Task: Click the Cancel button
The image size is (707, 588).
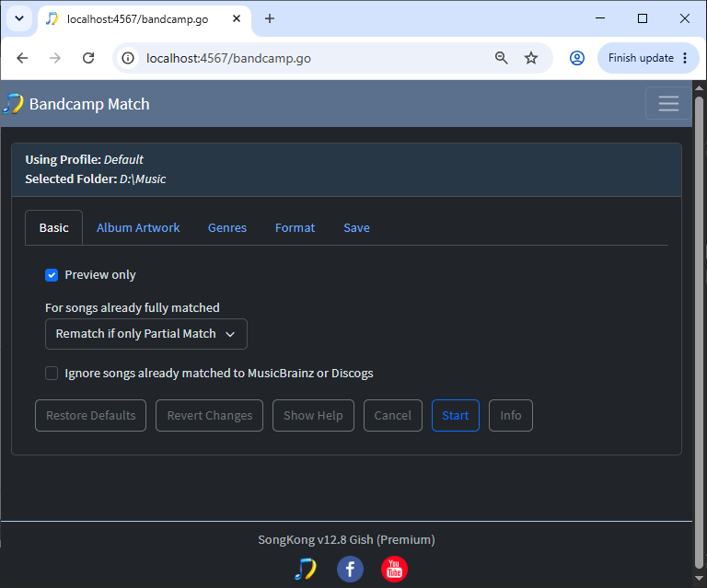Action: pos(393,415)
